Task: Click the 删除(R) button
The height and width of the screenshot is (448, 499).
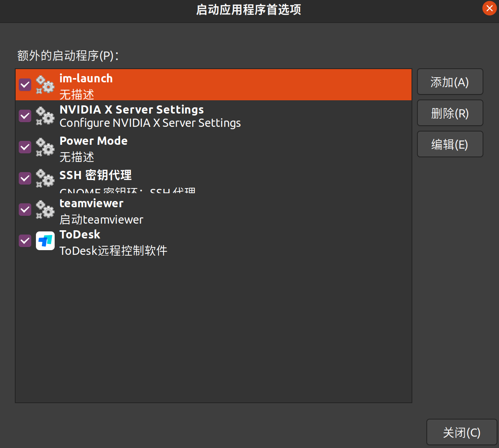Action: click(x=450, y=113)
